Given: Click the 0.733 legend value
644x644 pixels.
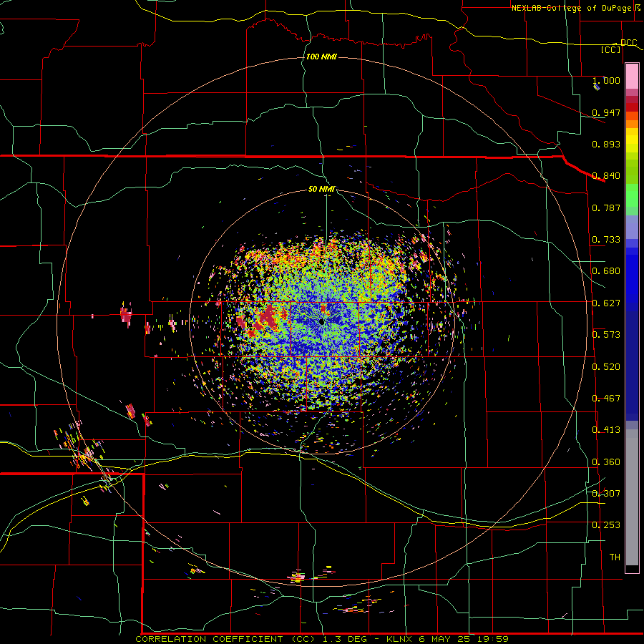Looking at the screenshot, I should [606, 240].
